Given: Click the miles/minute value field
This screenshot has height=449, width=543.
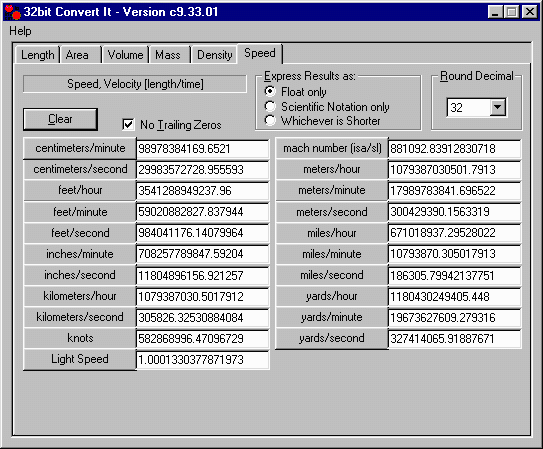Looking at the screenshot, I should click(x=455, y=254).
